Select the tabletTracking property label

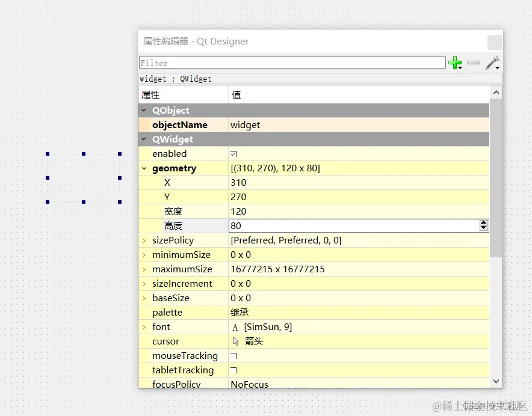183,370
